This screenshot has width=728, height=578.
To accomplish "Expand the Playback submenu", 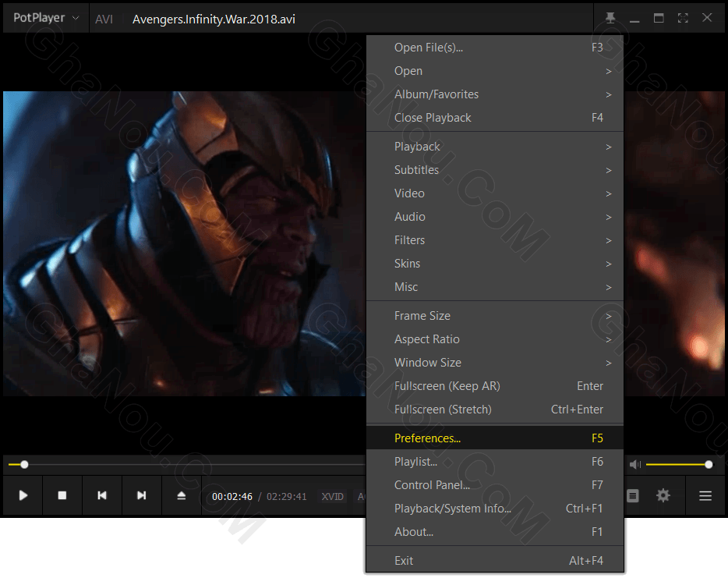I will pos(495,147).
